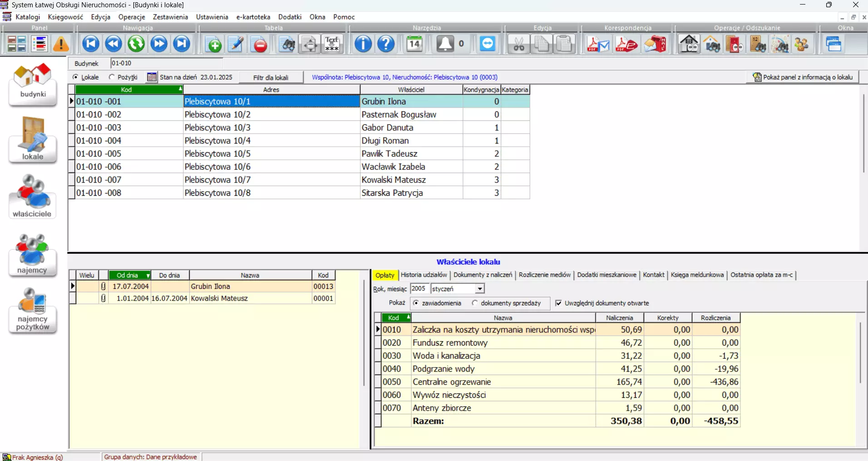Select the Centralne ogrzewanie charge row
This screenshot has width=868, height=461.
[x=557, y=382]
